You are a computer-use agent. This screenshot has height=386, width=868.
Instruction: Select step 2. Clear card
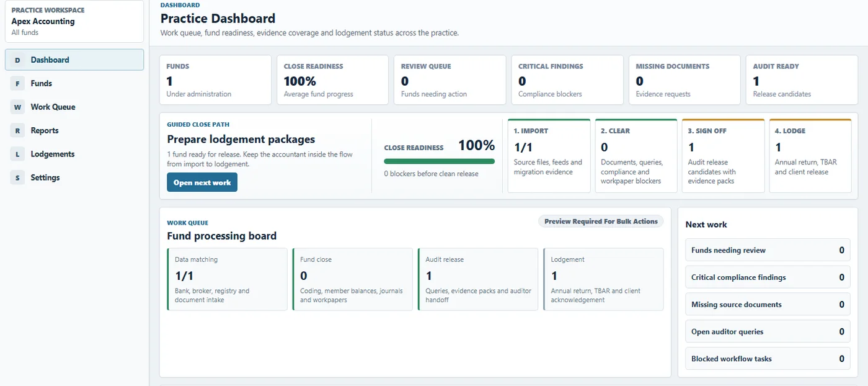click(x=636, y=156)
